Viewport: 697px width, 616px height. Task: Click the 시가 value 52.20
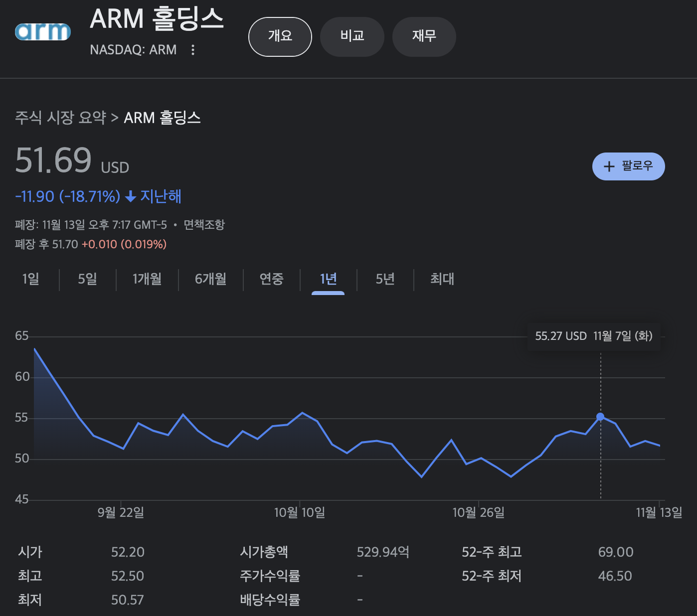tap(128, 552)
